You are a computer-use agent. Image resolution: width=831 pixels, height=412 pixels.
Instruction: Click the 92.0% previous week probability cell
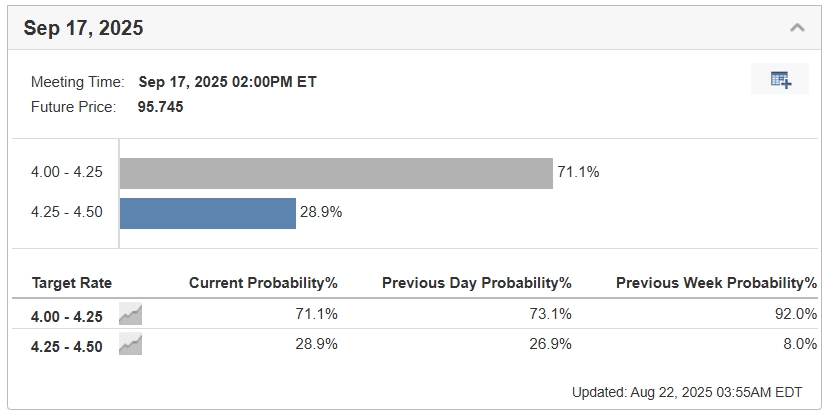[797, 314]
